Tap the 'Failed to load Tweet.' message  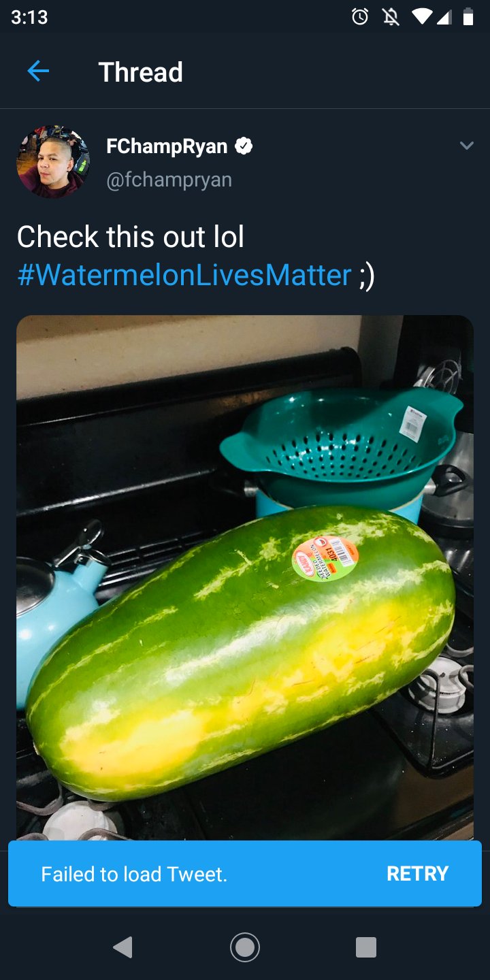(134, 874)
